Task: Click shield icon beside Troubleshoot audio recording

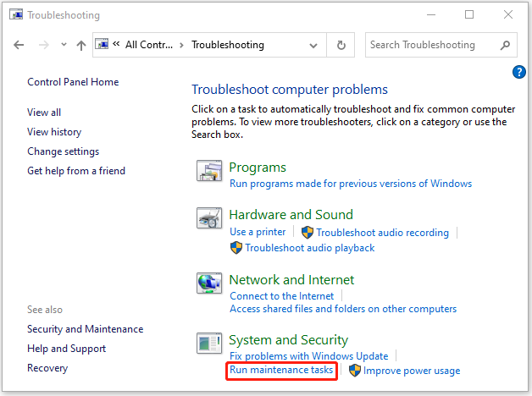Action: [x=308, y=233]
